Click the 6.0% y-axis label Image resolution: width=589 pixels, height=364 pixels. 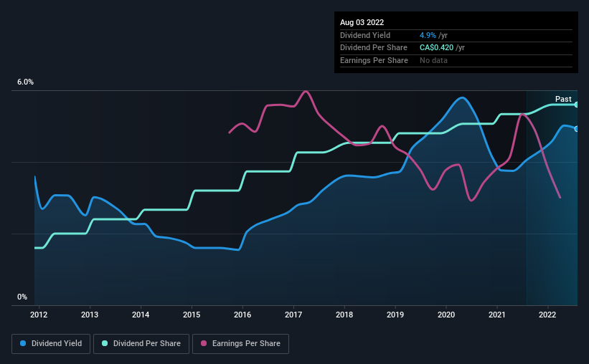25,82
